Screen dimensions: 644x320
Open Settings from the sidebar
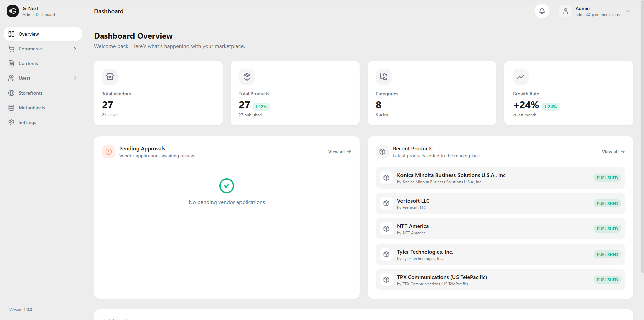pos(43,122)
